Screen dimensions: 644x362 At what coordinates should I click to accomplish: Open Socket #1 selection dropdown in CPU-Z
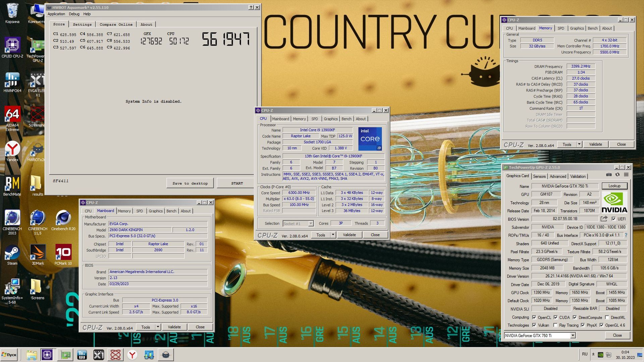point(311,224)
